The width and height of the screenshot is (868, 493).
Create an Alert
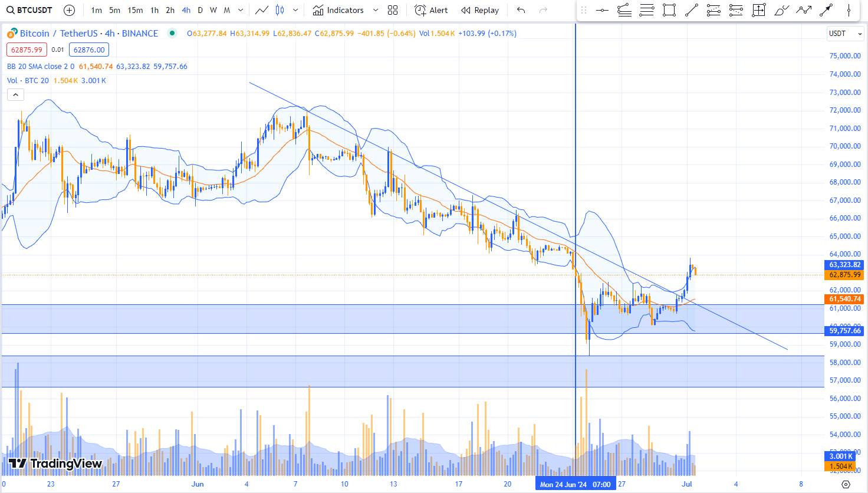tap(431, 10)
